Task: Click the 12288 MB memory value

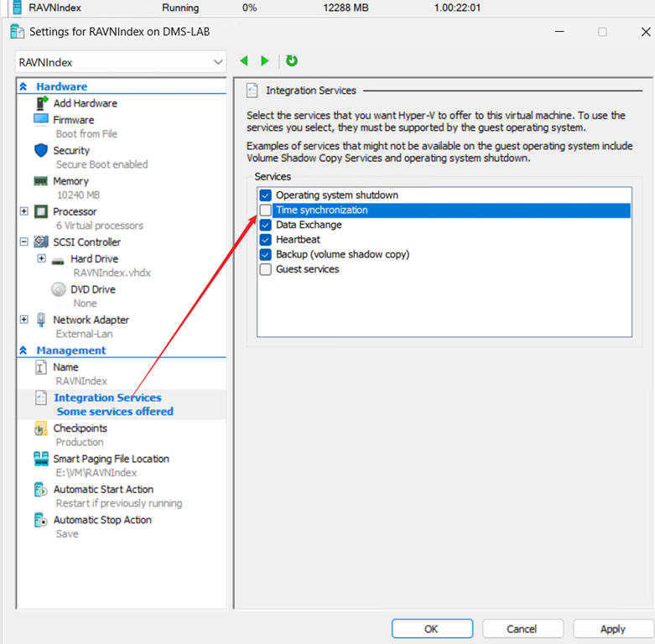Action: [x=346, y=8]
